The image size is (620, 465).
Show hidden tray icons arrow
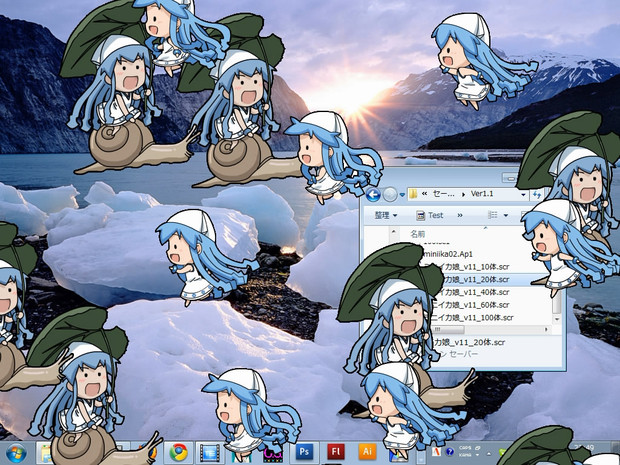coord(489,454)
